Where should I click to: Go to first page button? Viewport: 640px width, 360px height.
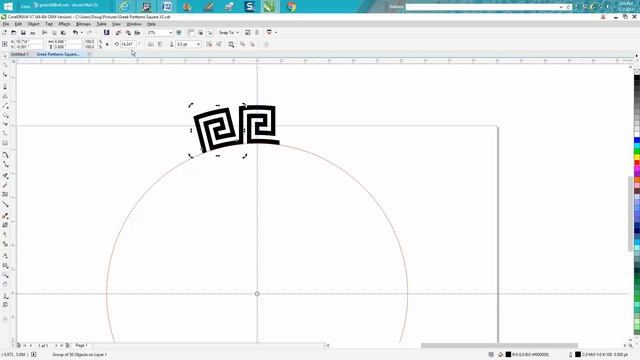click(x=24, y=346)
